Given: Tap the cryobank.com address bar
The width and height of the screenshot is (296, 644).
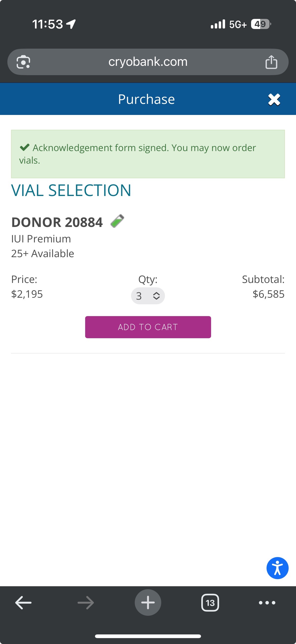Looking at the screenshot, I should [148, 62].
